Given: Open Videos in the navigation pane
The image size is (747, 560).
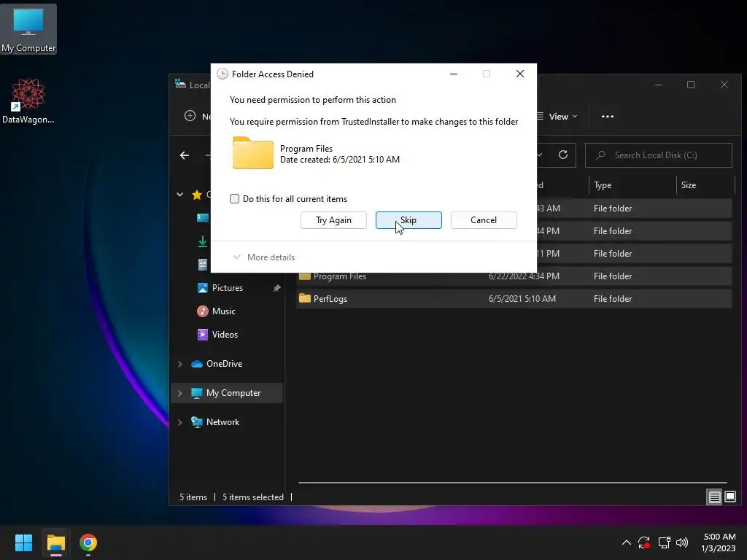Looking at the screenshot, I should (x=217, y=335).
